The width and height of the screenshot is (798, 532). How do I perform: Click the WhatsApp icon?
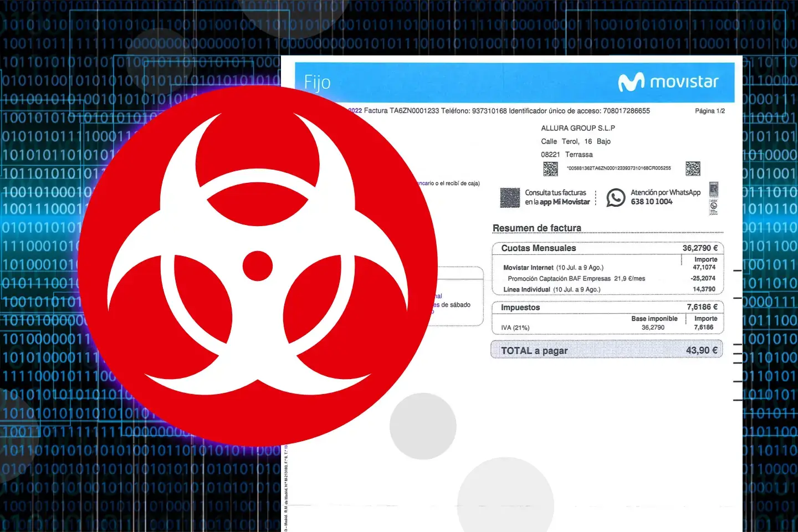point(616,197)
